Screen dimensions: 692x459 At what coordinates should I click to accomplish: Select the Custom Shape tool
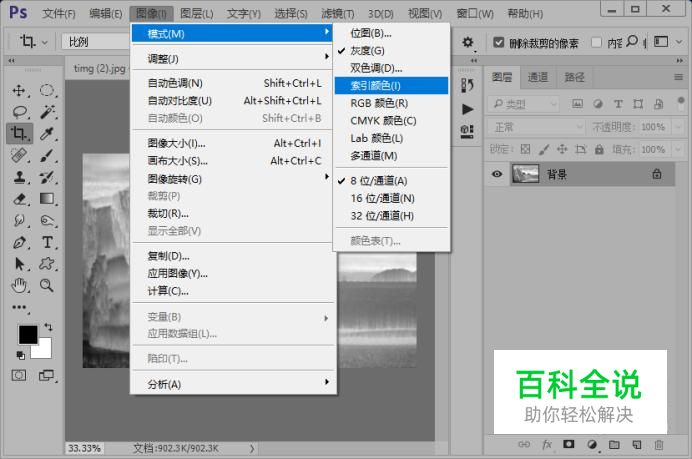(x=46, y=264)
